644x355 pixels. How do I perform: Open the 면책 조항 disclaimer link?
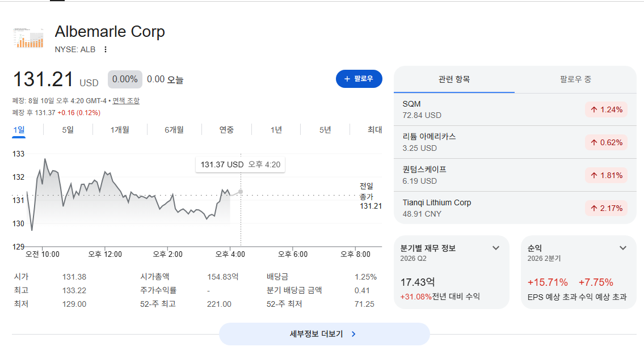(126, 100)
